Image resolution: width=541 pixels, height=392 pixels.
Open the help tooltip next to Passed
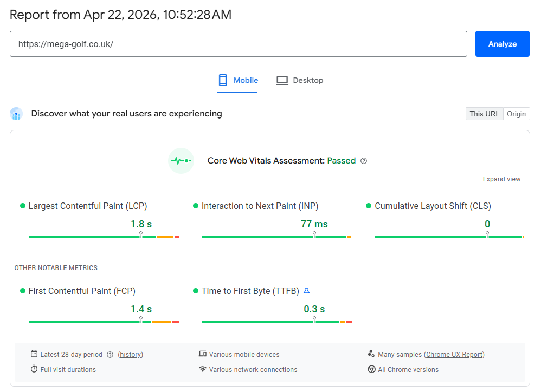(364, 160)
